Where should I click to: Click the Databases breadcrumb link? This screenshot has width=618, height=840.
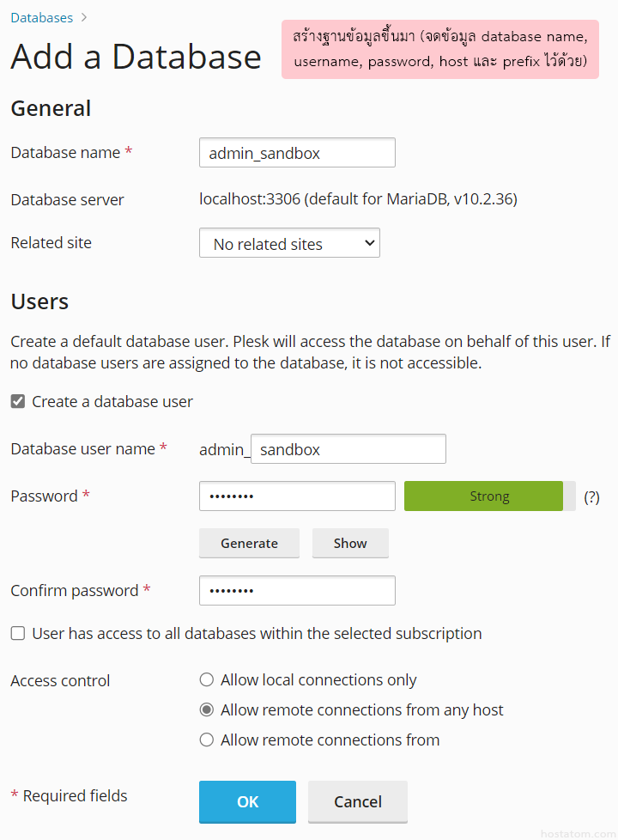41,17
